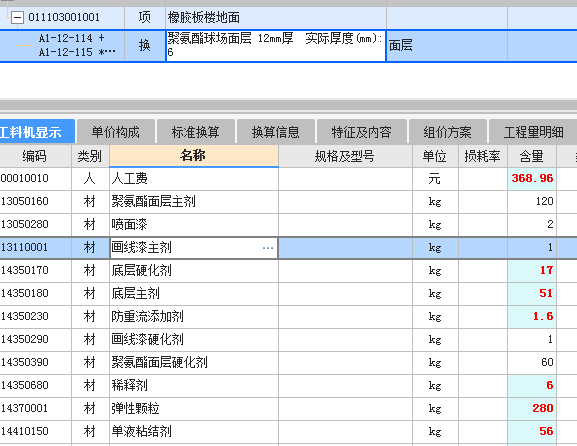Click the red 1.6 quantity value

click(x=532, y=316)
